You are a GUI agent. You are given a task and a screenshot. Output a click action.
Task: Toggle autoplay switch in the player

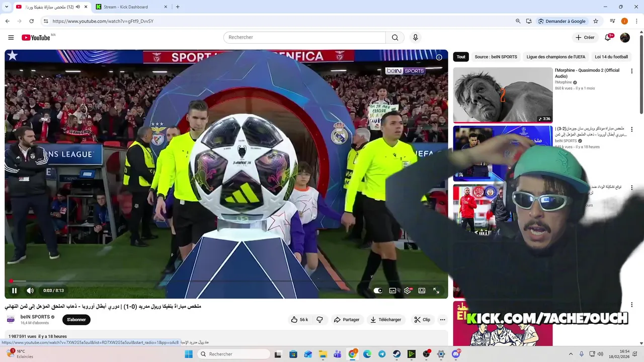(x=378, y=291)
